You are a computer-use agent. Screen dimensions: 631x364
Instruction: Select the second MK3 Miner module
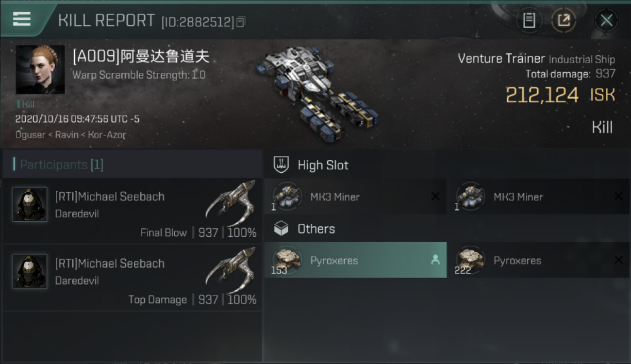[538, 197]
